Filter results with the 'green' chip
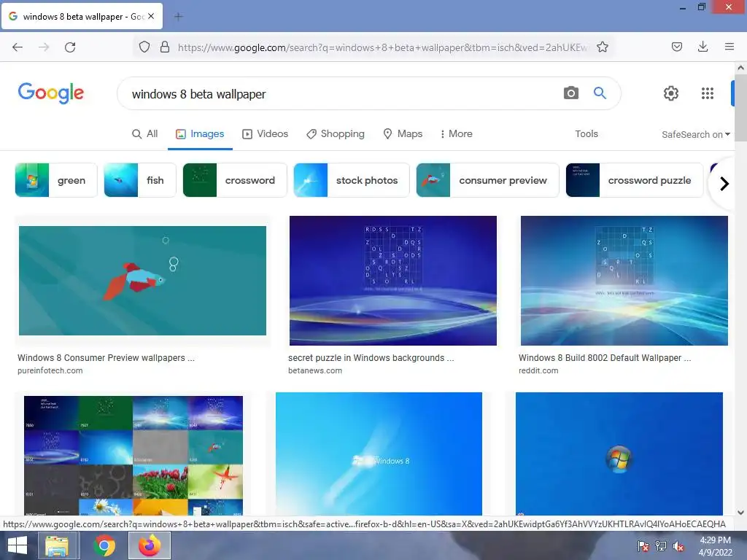The image size is (747, 560). [x=56, y=180]
